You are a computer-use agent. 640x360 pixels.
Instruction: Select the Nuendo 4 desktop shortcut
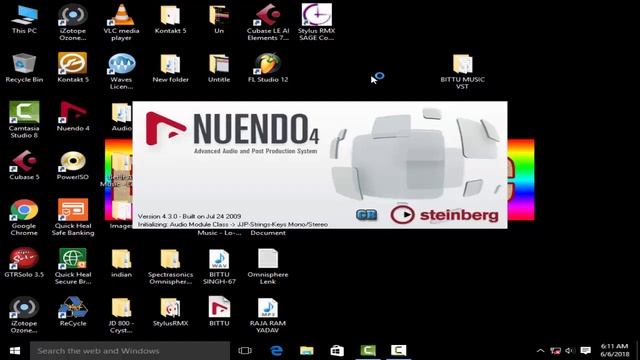click(x=73, y=116)
